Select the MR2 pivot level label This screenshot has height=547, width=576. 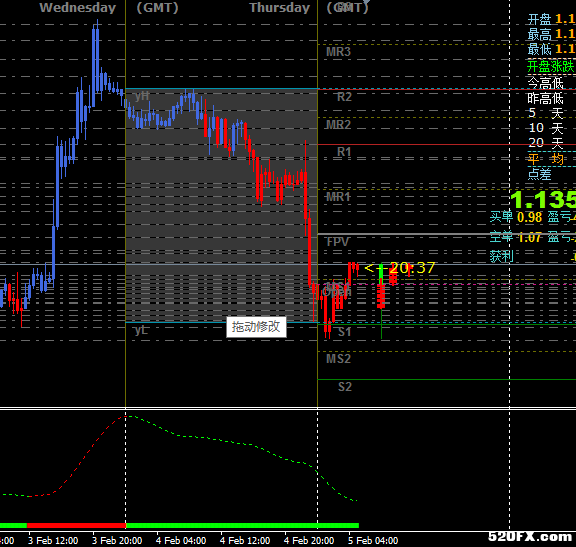pyautogui.click(x=338, y=125)
